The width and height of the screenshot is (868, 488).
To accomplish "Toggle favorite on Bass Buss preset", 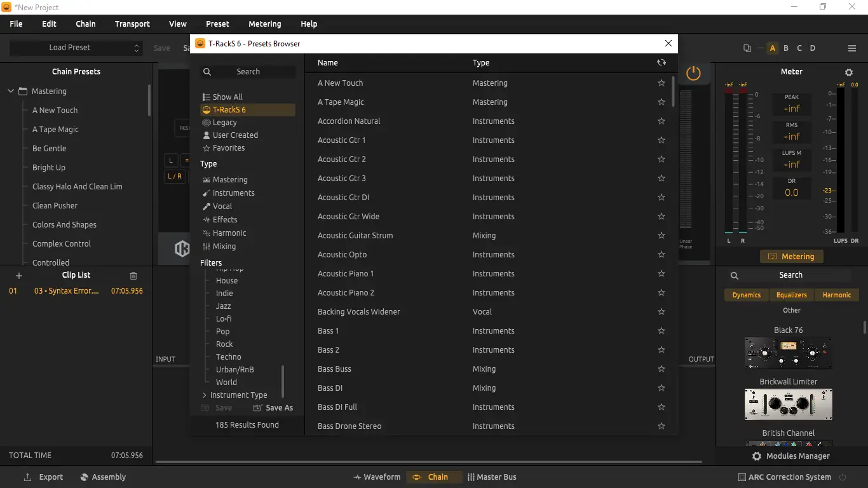I will 661,369.
